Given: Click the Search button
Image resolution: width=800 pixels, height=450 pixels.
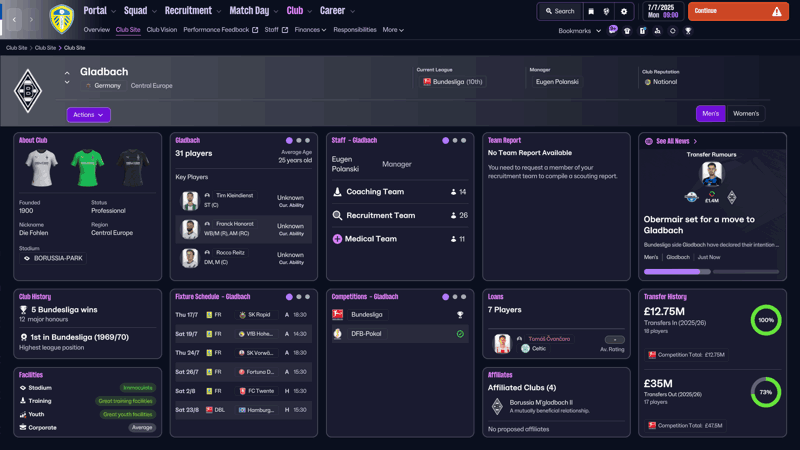Looking at the screenshot, I should (560, 11).
